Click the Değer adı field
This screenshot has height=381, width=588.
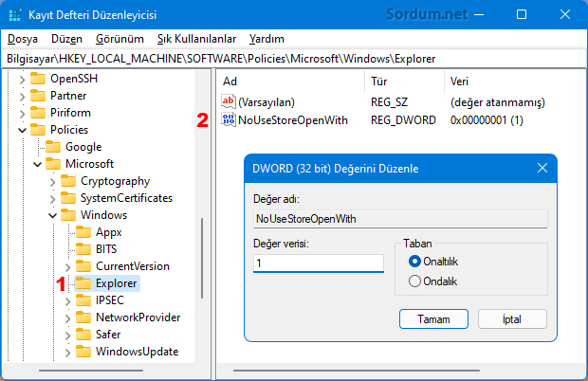point(400,219)
